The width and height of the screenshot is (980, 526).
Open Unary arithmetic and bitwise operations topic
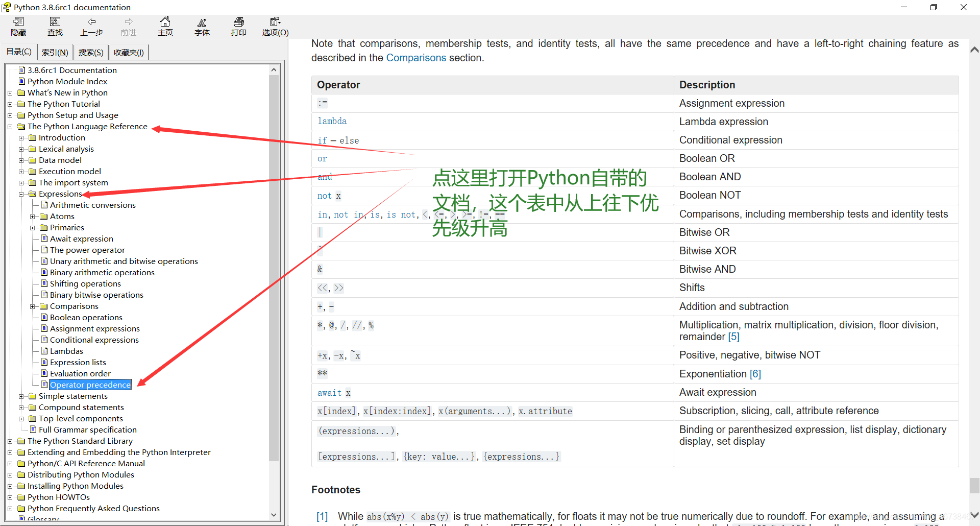click(124, 261)
